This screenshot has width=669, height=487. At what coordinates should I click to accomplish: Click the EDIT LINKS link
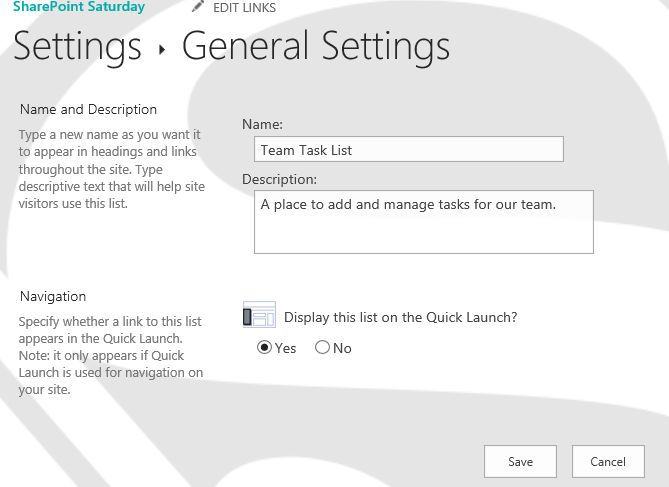click(x=244, y=8)
